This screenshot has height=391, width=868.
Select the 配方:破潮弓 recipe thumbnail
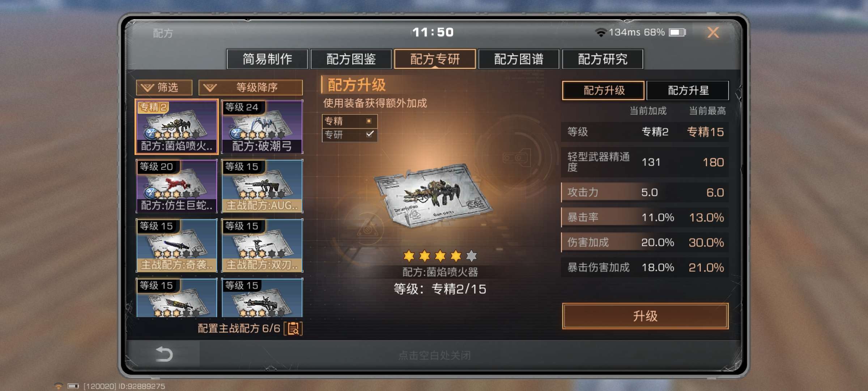click(x=262, y=127)
